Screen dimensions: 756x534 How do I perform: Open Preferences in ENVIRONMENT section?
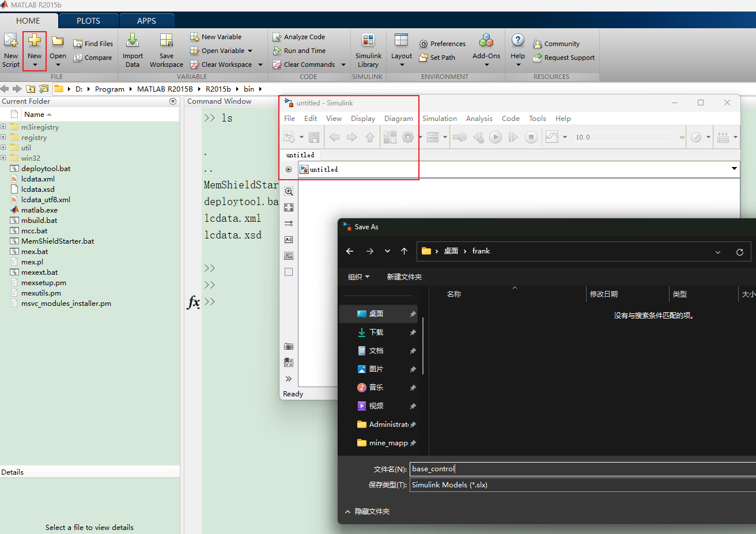443,44
